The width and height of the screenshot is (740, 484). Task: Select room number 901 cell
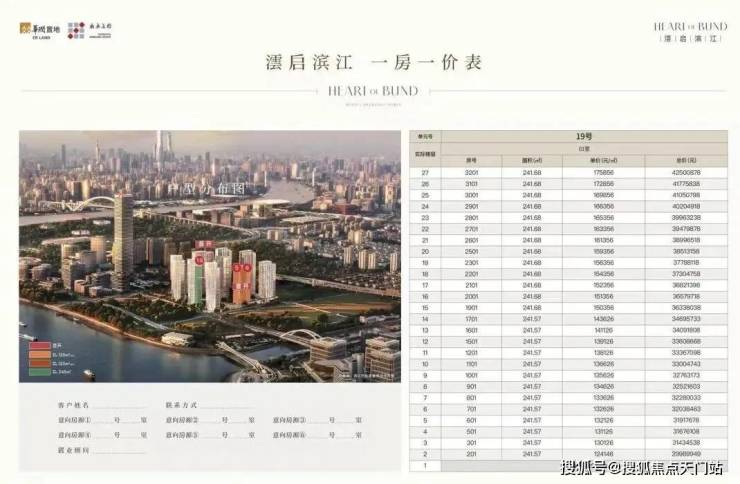[471, 387]
